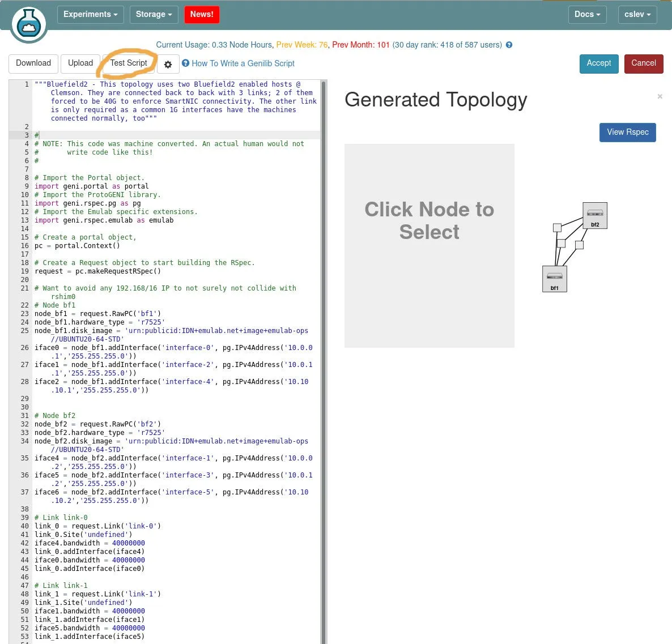The image size is (672, 644).
Task: Click line 32 "node_bf2 = request.RawPC('bf2')"
Action: coord(97,424)
